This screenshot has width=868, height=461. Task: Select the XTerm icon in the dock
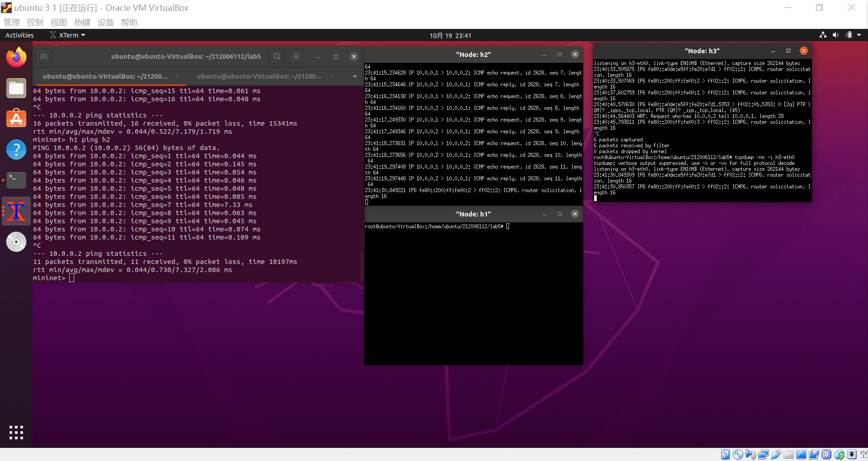[x=16, y=211]
